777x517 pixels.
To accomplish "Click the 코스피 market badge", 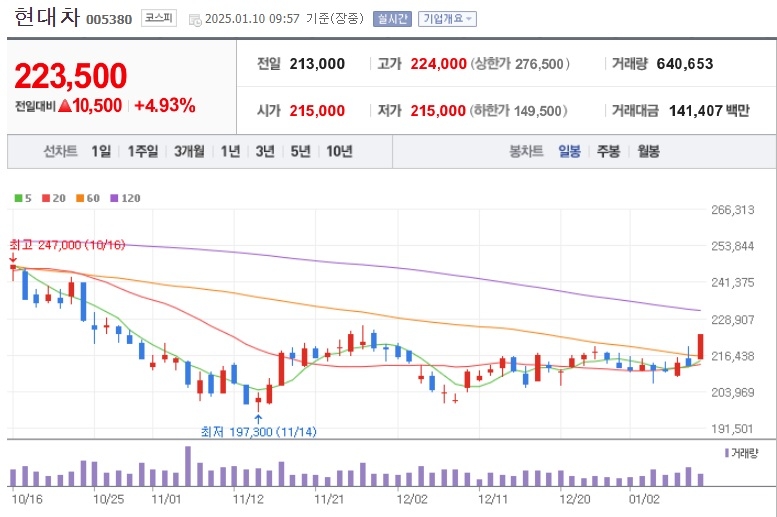I will [x=159, y=18].
